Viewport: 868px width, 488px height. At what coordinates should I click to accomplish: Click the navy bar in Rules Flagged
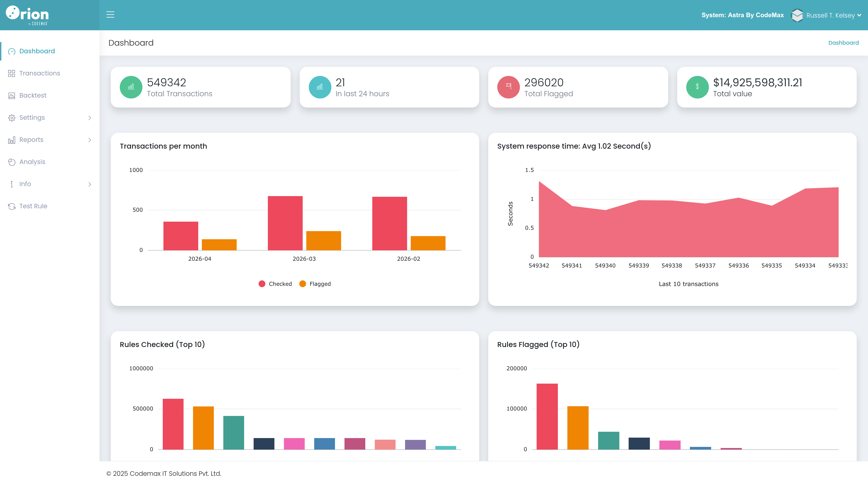click(639, 443)
